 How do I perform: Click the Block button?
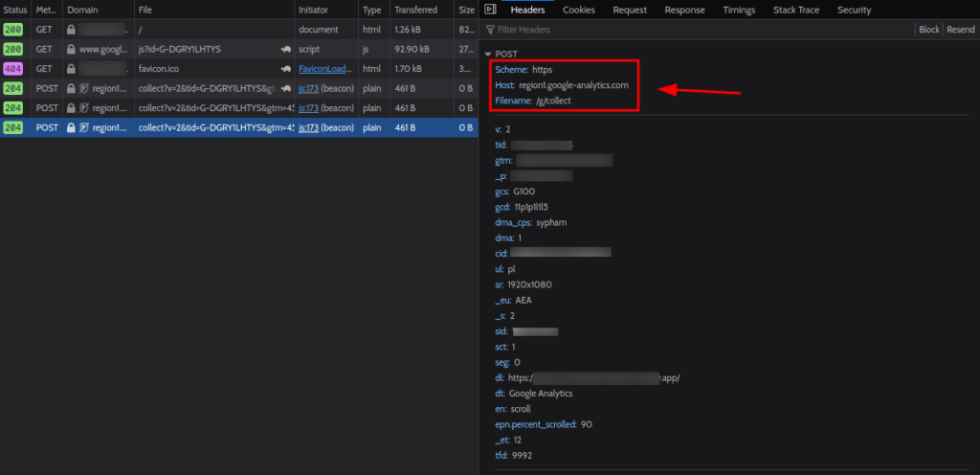click(928, 30)
